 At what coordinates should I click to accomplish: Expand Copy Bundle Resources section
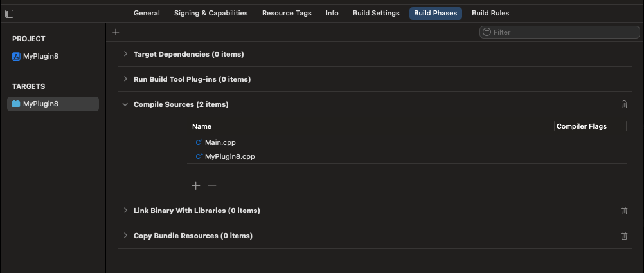coord(125,236)
